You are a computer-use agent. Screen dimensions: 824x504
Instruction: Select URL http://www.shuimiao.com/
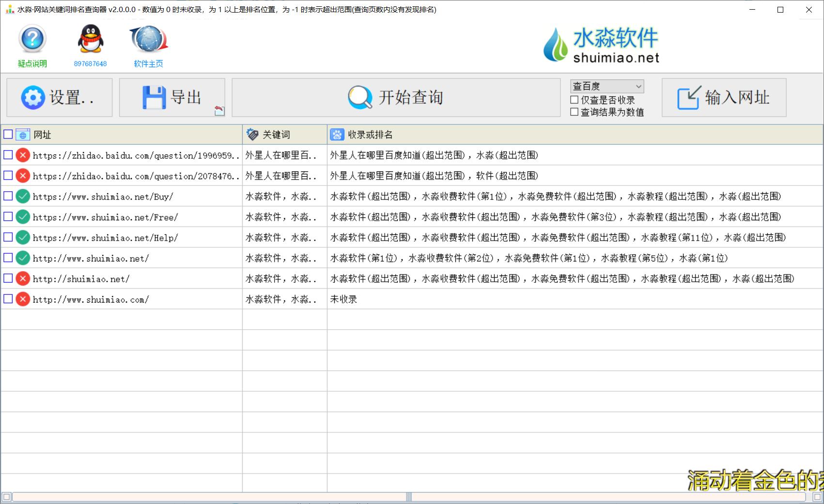(91, 300)
